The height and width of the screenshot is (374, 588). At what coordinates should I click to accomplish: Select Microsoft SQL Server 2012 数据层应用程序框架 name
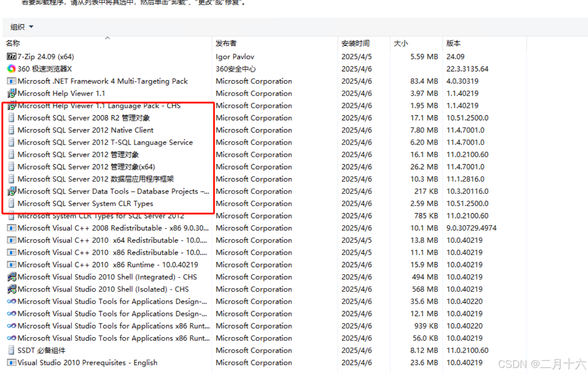point(96,179)
